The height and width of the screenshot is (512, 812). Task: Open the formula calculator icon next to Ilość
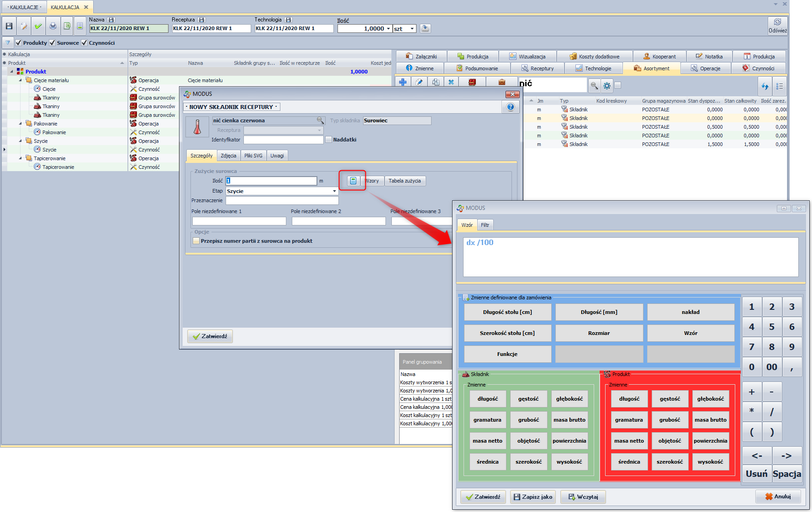click(x=353, y=181)
